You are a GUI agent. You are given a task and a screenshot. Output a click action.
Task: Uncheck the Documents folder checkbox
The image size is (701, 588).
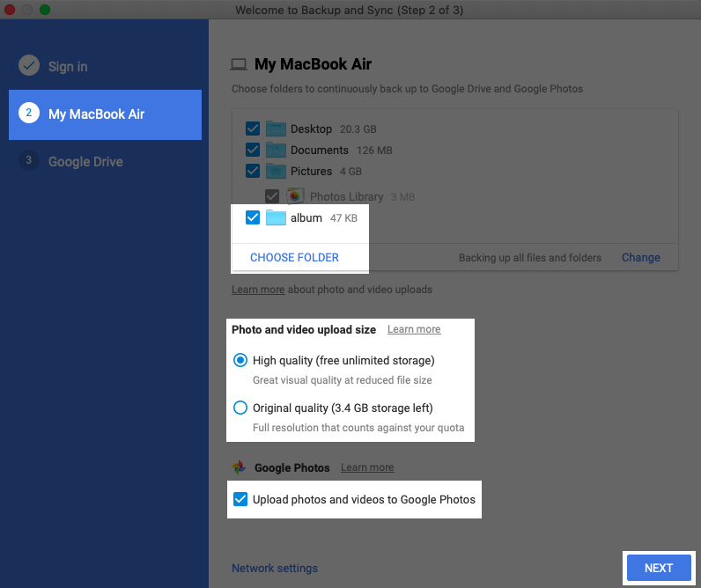pos(253,150)
